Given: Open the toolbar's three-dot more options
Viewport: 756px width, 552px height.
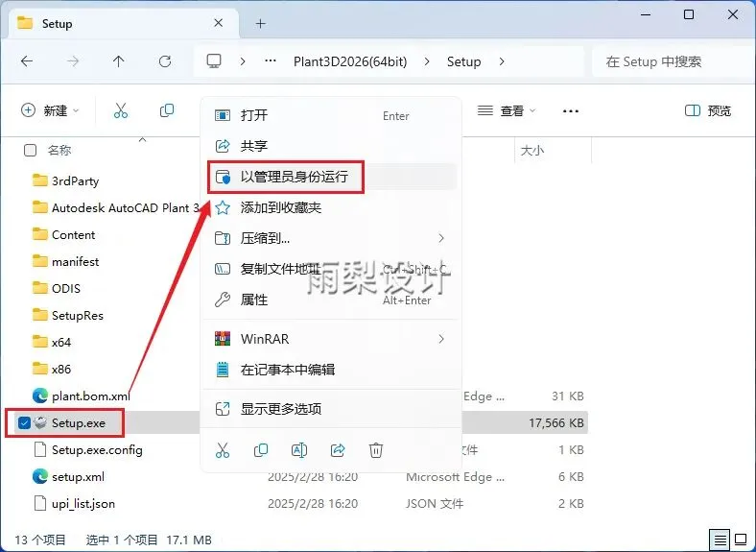Looking at the screenshot, I should (x=571, y=111).
